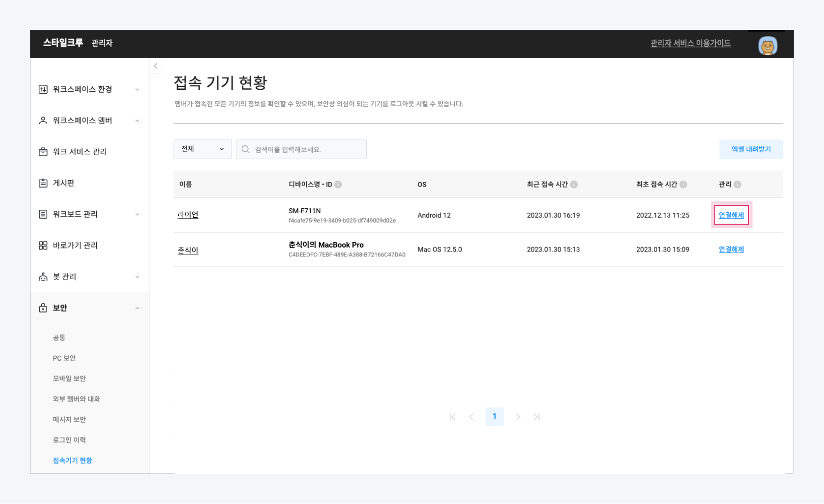Image resolution: width=824 pixels, height=504 pixels.
Task: Click info icon next to 최근 접속 시간
Action: pyautogui.click(x=574, y=185)
